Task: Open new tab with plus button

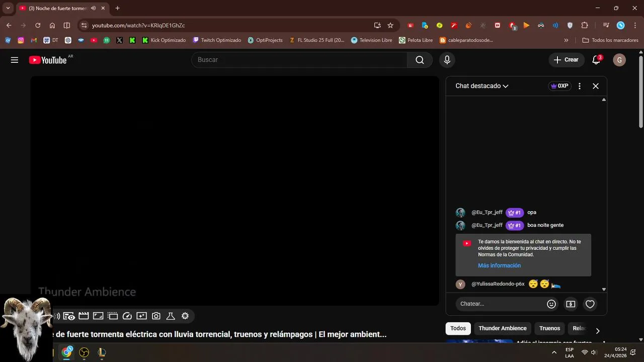Action: point(117,8)
